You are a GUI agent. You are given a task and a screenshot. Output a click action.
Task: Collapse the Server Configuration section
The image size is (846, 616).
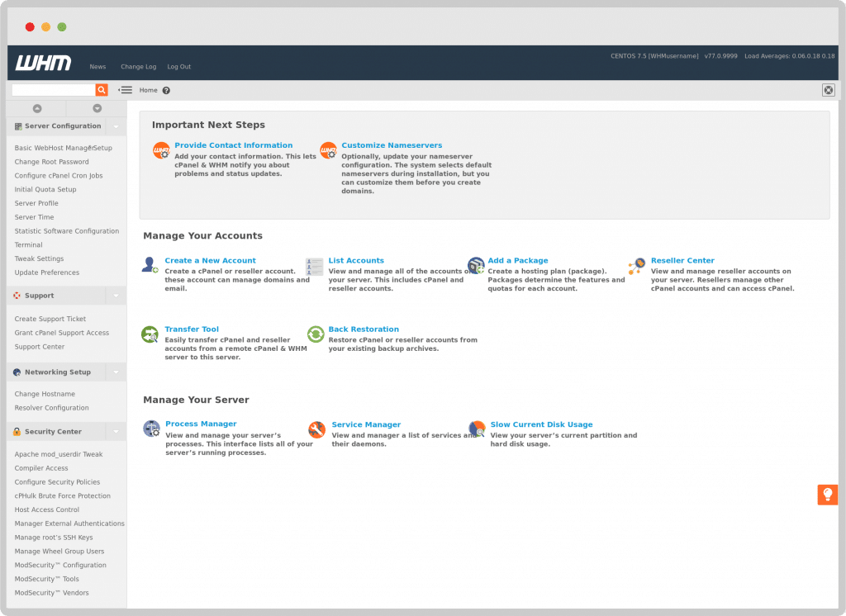tap(115, 126)
